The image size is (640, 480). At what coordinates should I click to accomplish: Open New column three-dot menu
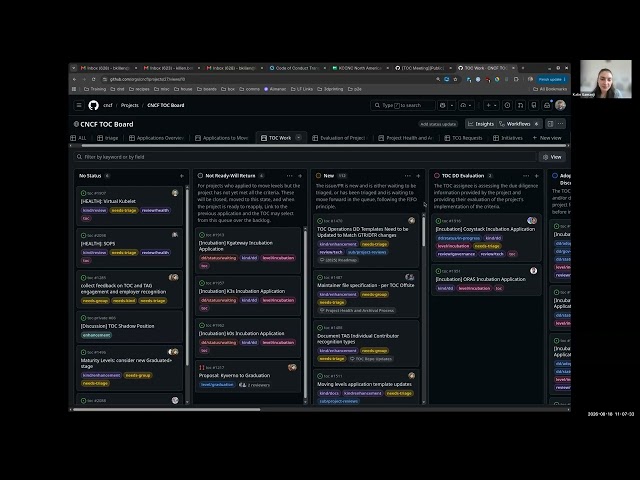[407, 176]
